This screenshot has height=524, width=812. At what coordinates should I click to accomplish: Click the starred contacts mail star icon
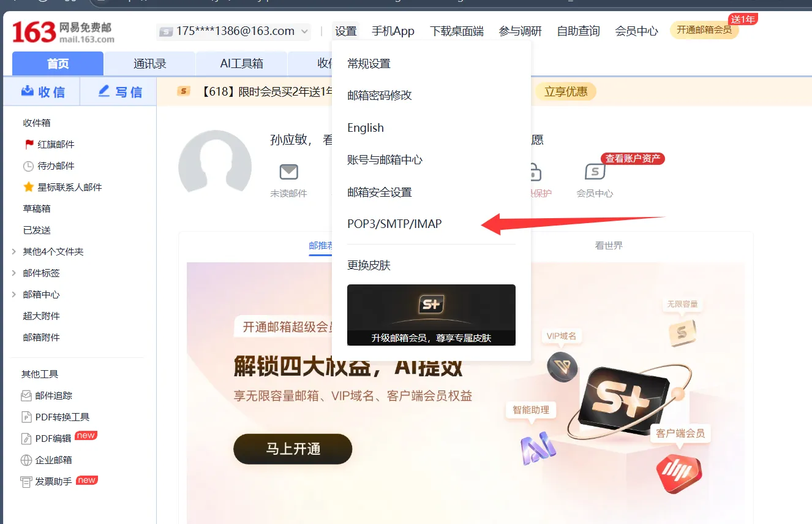(28, 188)
